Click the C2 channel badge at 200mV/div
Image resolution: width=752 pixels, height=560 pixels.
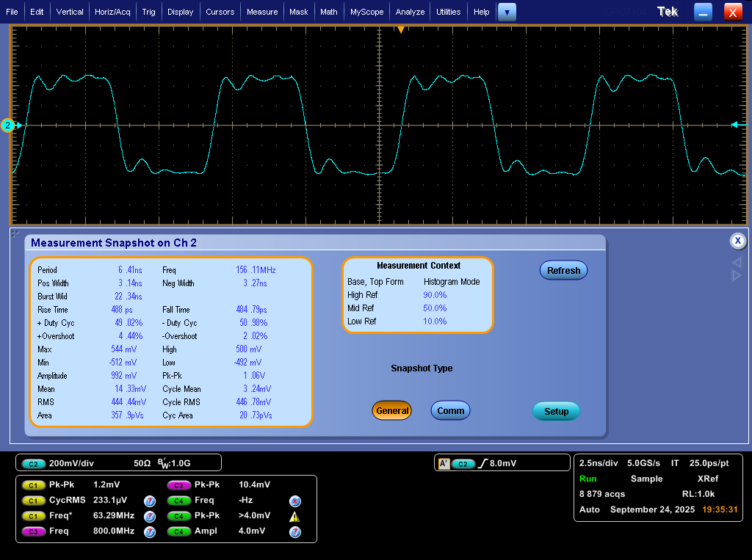tap(34, 464)
